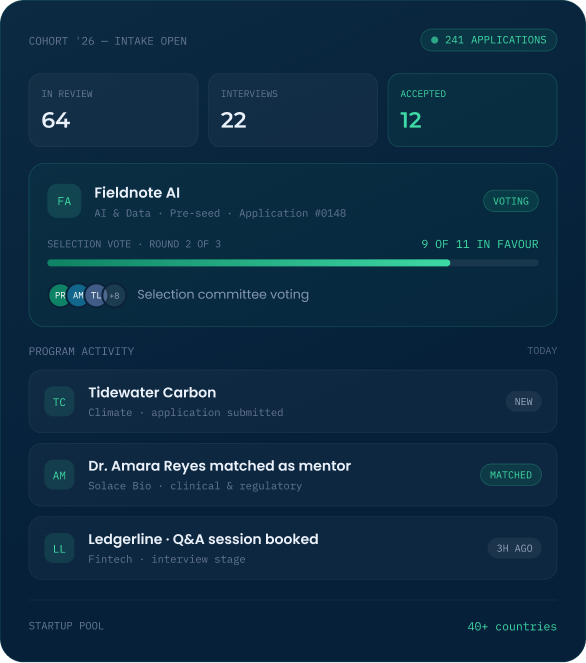
Task: Select the AM committee member avatar
Action: pyautogui.click(x=78, y=295)
